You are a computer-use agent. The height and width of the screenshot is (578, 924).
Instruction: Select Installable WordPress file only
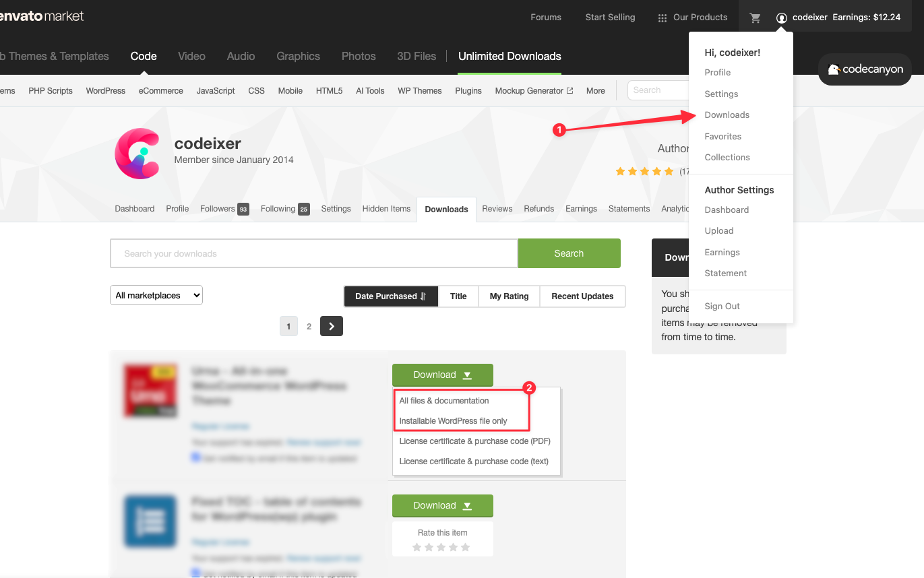(453, 421)
